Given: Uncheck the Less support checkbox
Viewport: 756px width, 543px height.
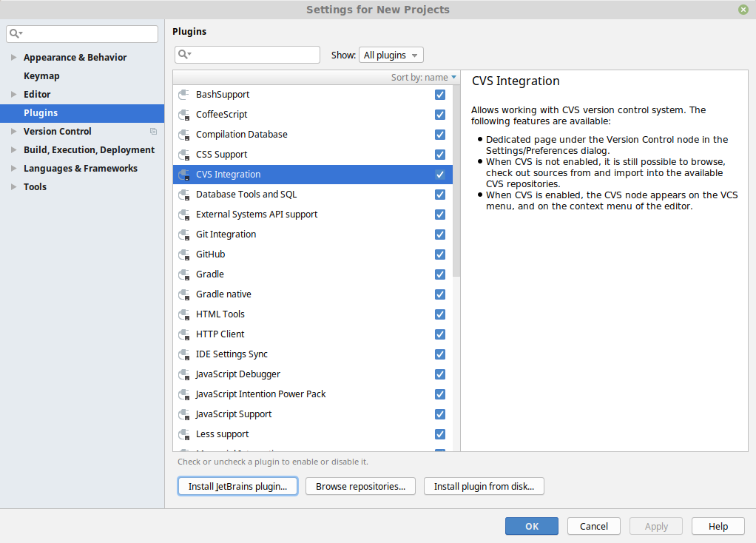Looking at the screenshot, I should click(x=439, y=434).
